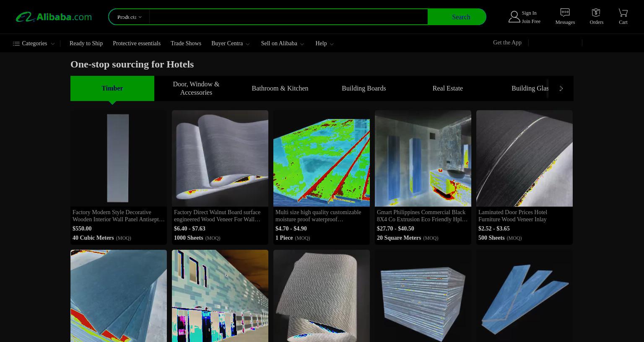Click the Join Free link
Image resolution: width=644 pixels, height=342 pixels.
531,21
